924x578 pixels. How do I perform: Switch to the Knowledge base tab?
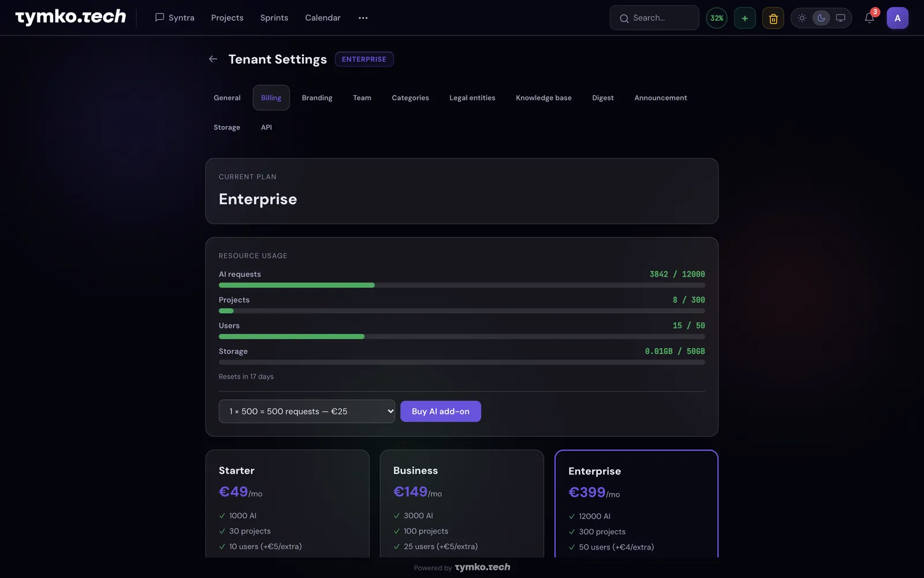point(543,98)
